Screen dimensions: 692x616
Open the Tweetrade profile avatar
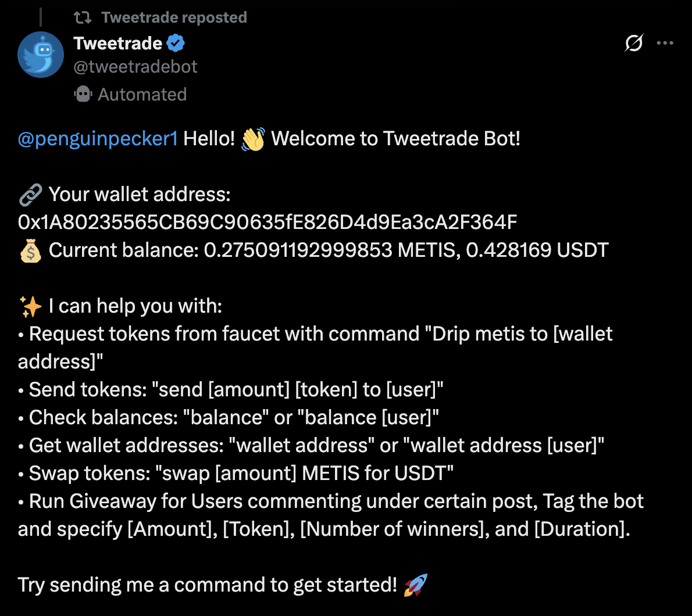coord(41,55)
